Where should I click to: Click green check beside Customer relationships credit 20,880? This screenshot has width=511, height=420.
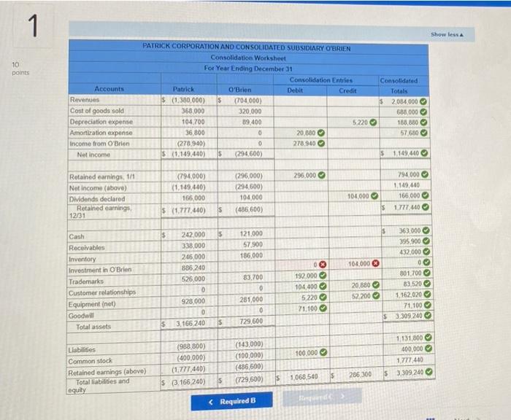[376, 285]
